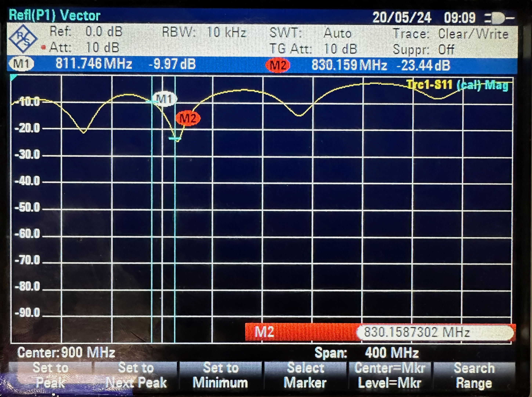Click the M2 label in red entry bar

point(264,332)
